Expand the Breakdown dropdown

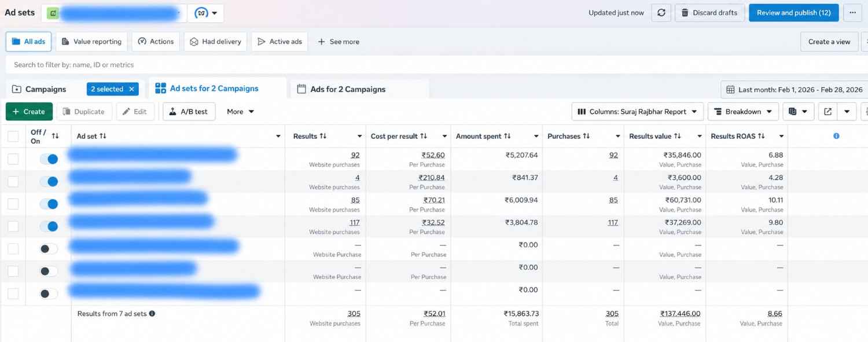pyautogui.click(x=743, y=112)
